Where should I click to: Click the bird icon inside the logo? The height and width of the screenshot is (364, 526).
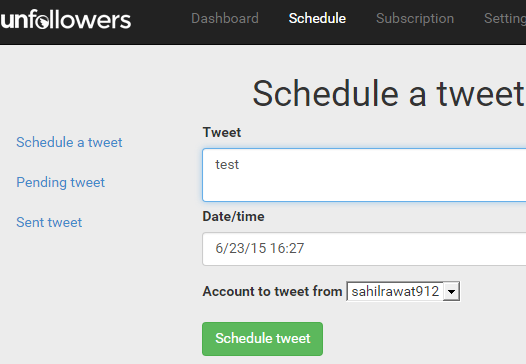[x=42, y=22]
